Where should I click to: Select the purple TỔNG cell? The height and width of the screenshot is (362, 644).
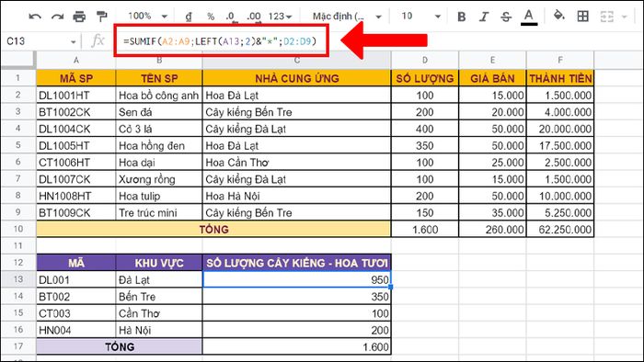tap(119, 346)
